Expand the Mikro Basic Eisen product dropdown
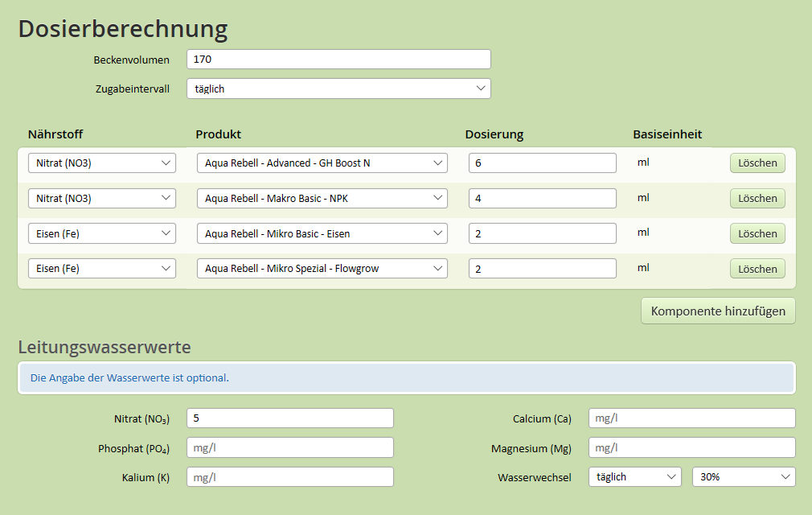The image size is (812, 515). 322,234
